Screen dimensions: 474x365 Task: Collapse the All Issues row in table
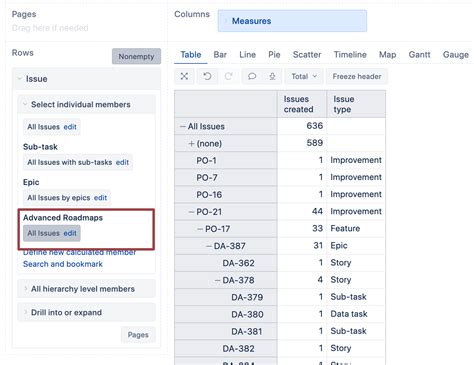click(x=183, y=127)
